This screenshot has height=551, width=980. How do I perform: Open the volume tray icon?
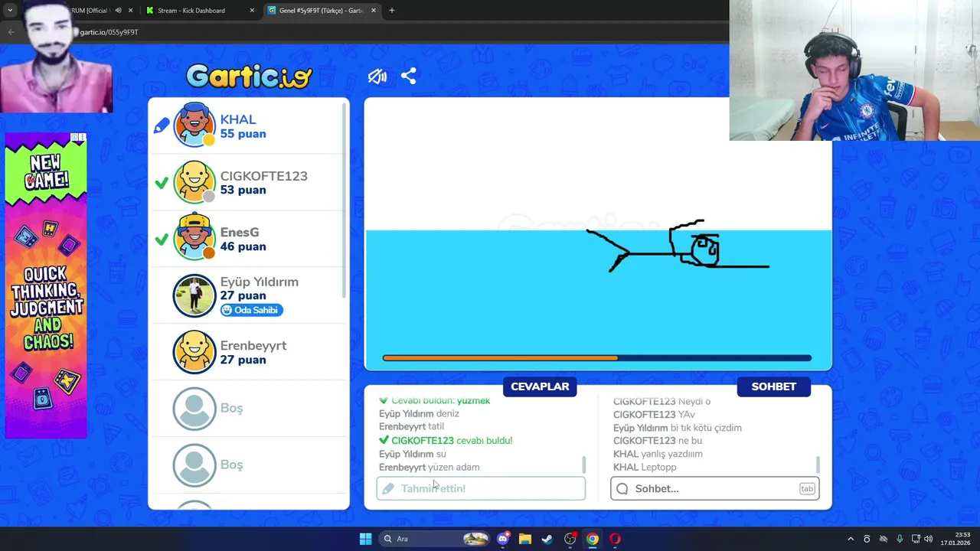[x=929, y=539]
